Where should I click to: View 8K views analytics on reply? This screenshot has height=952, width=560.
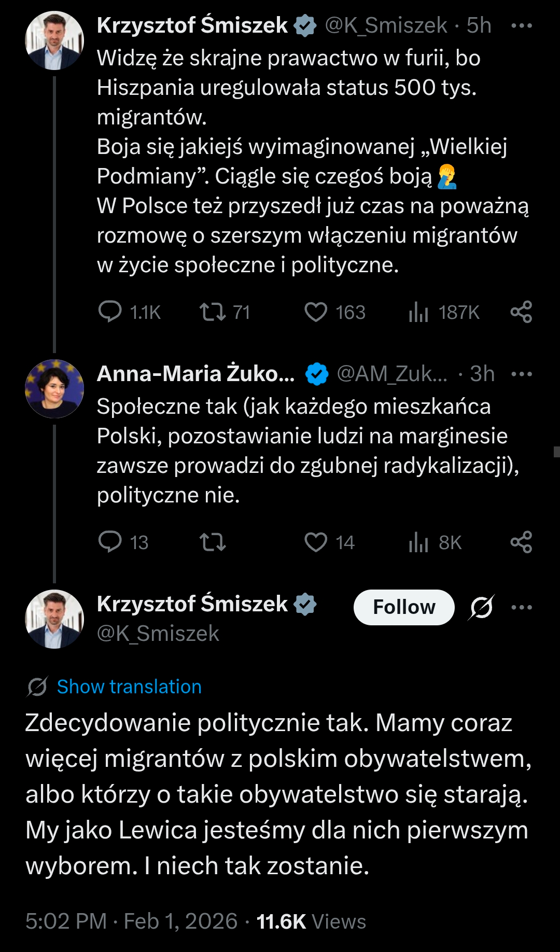[418, 542]
